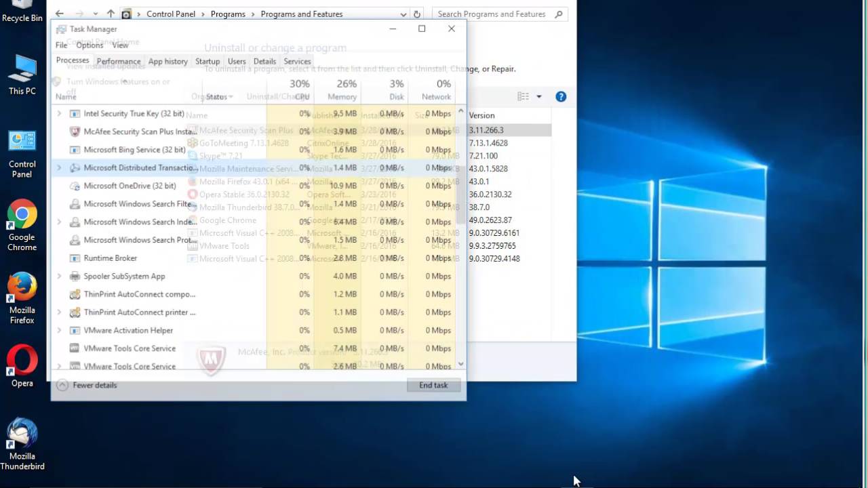Expand Spooler SubSystem App group
The image size is (868, 488).
pos(59,277)
